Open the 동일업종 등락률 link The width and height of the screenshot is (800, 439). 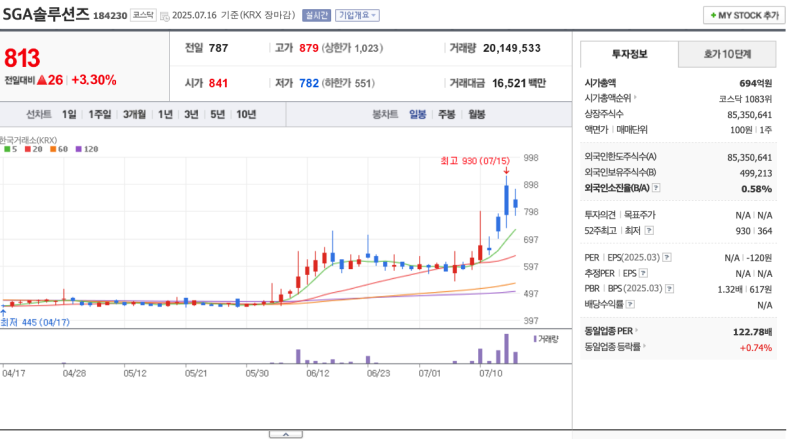[615, 347]
